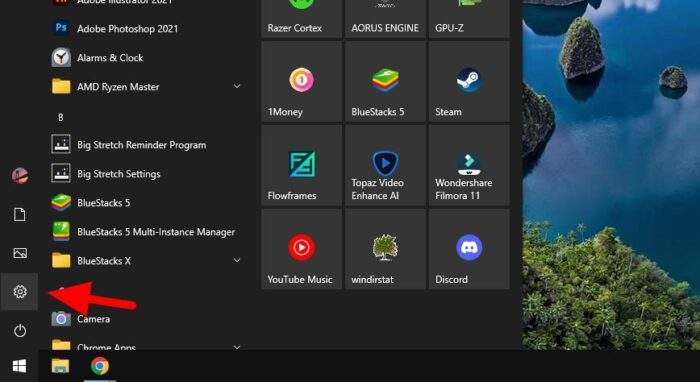This screenshot has height=382, width=700.
Task: Click the user account avatar
Action: pyautogui.click(x=20, y=176)
